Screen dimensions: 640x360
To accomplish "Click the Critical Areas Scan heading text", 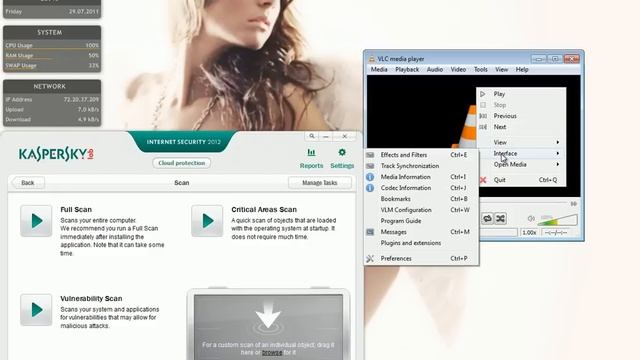I will (x=264, y=209).
